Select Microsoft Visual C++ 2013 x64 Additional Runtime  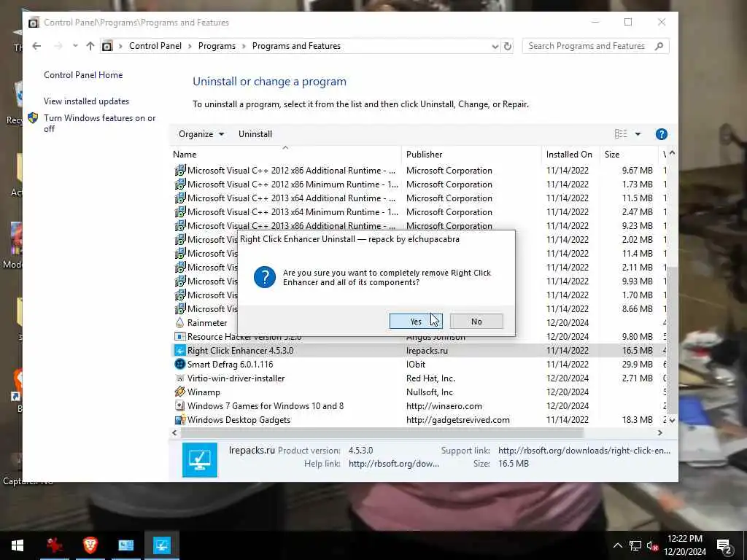tap(419, 198)
